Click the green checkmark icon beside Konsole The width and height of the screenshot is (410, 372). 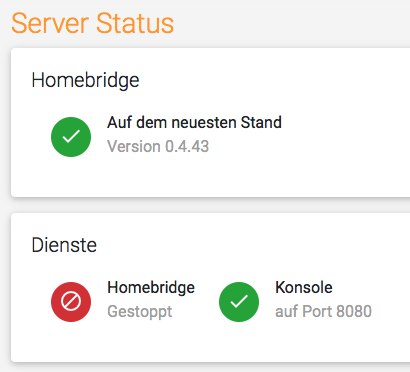239,302
